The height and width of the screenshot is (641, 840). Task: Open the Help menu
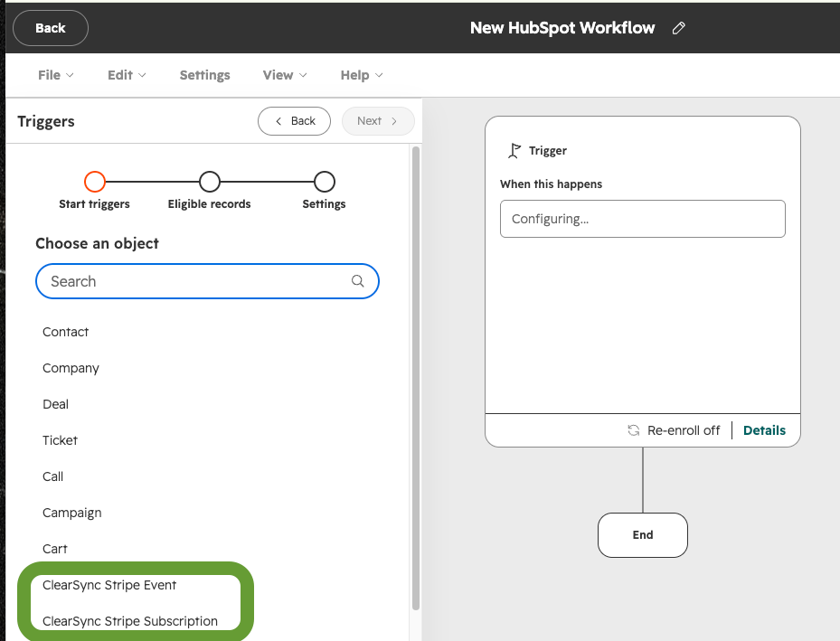point(362,75)
